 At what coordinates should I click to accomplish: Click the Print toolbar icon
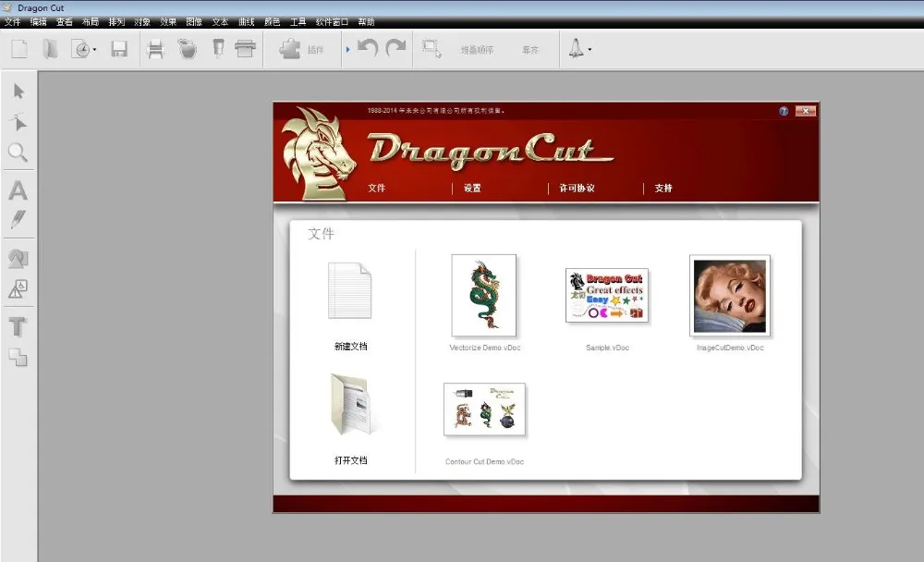point(155,49)
